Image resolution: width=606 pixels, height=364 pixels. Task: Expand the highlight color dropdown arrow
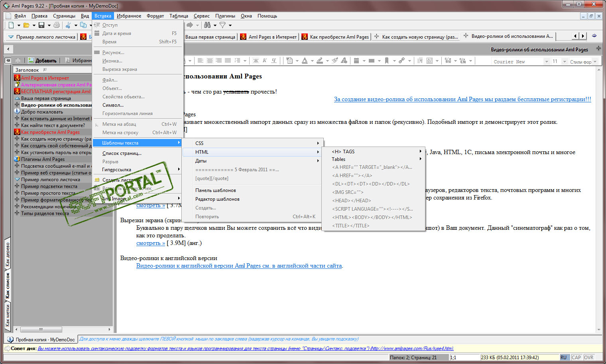pos(327,61)
